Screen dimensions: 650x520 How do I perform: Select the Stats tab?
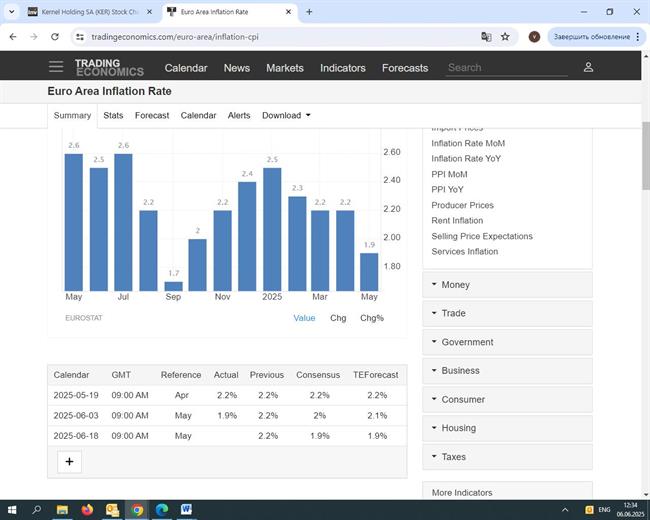coord(113,115)
